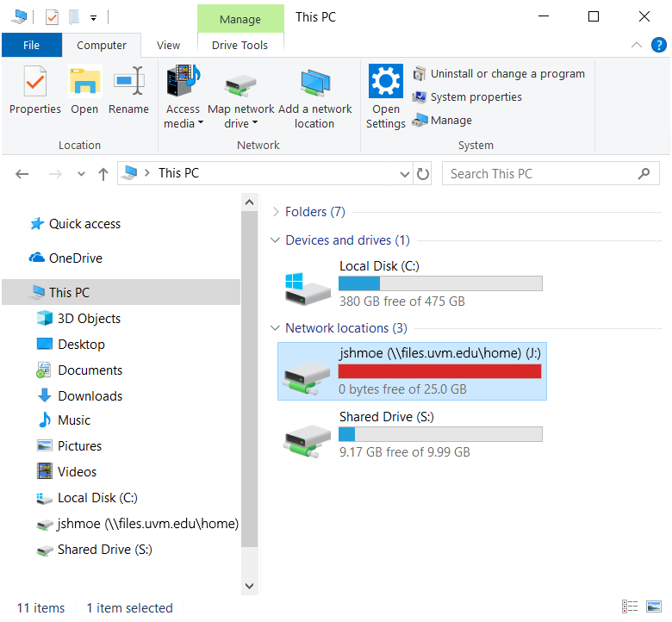
Task: Switch to the Computer tab
Action: (102, 45)
